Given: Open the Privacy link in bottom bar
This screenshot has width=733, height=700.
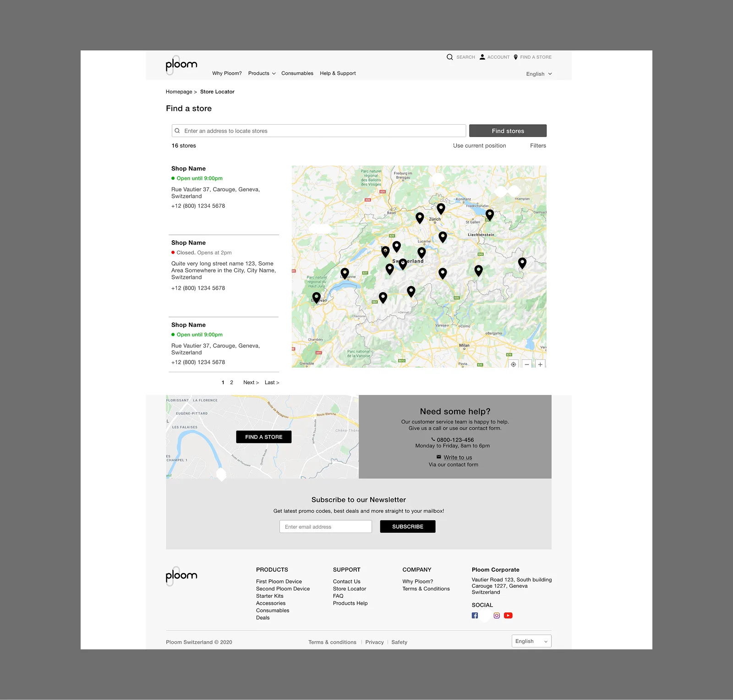Looking at the screenshot, I should [x=374, y=642].
